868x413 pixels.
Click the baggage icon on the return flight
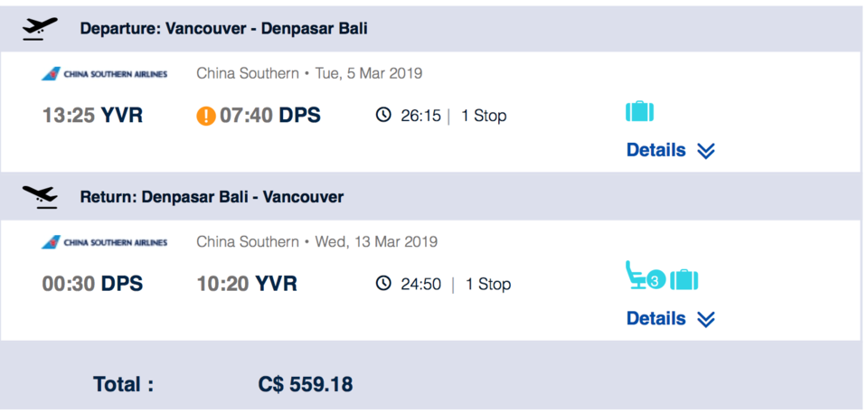[684, 279]
